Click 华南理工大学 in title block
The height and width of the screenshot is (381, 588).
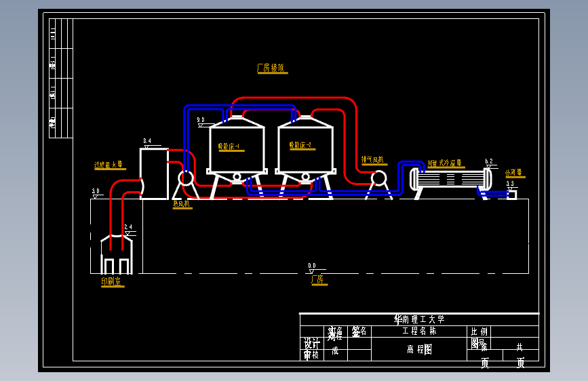pos(419,319)
